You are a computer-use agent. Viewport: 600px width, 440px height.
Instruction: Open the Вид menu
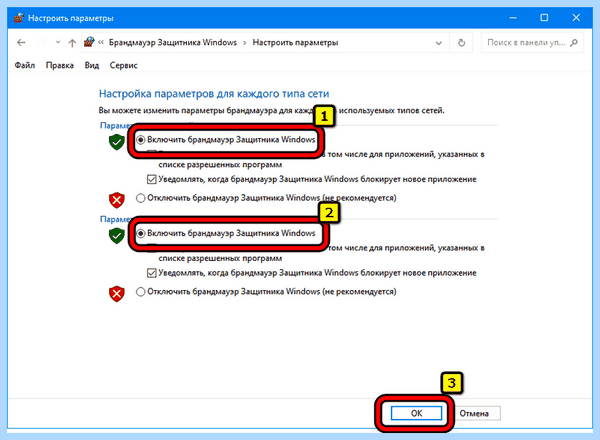pyautogui.click(x=92, y=65)
